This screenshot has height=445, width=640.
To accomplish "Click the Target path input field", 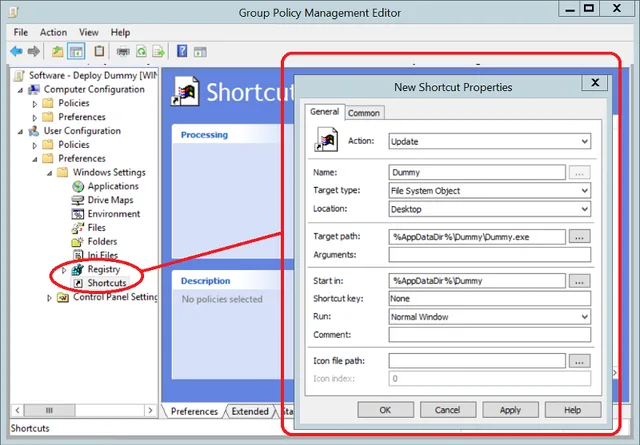I will point(477,236).
